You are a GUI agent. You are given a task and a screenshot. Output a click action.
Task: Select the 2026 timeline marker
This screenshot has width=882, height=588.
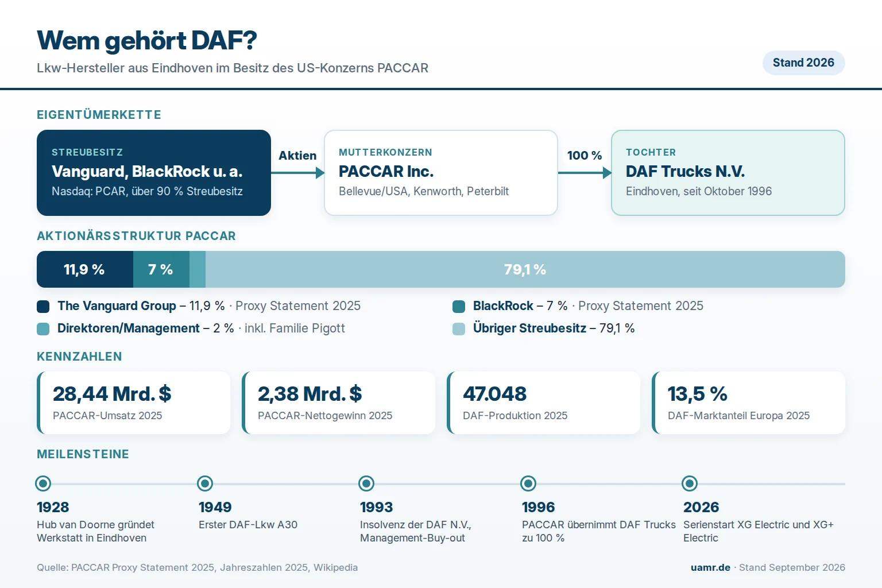[x=690, y=483]
